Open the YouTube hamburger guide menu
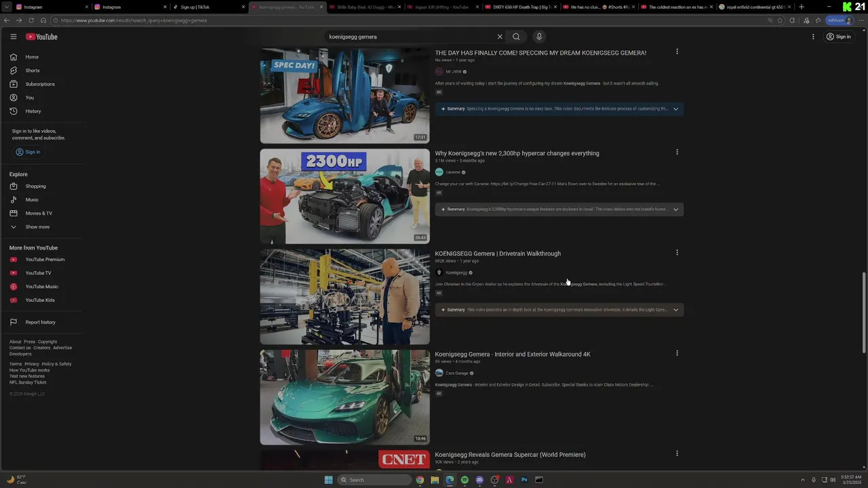 pos(13,37)
